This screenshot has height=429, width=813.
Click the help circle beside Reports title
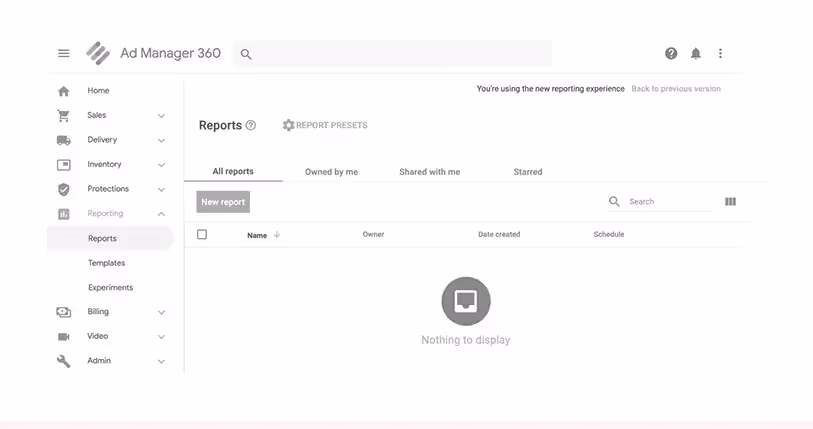(251, 125)
